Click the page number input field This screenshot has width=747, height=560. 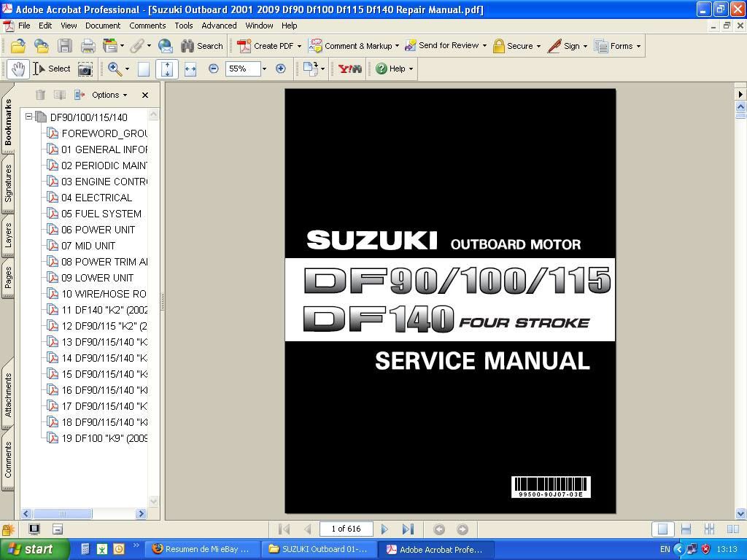tap(347, 529)
